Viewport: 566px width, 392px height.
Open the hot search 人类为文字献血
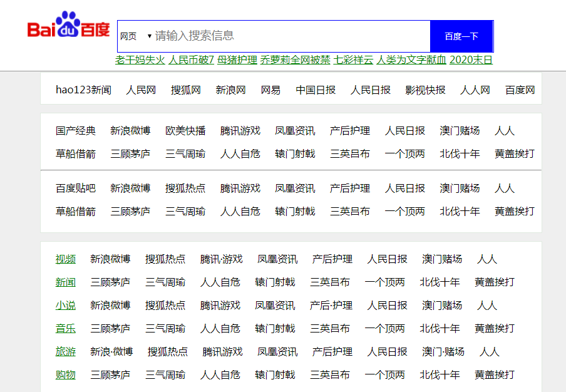click(411, 59)
